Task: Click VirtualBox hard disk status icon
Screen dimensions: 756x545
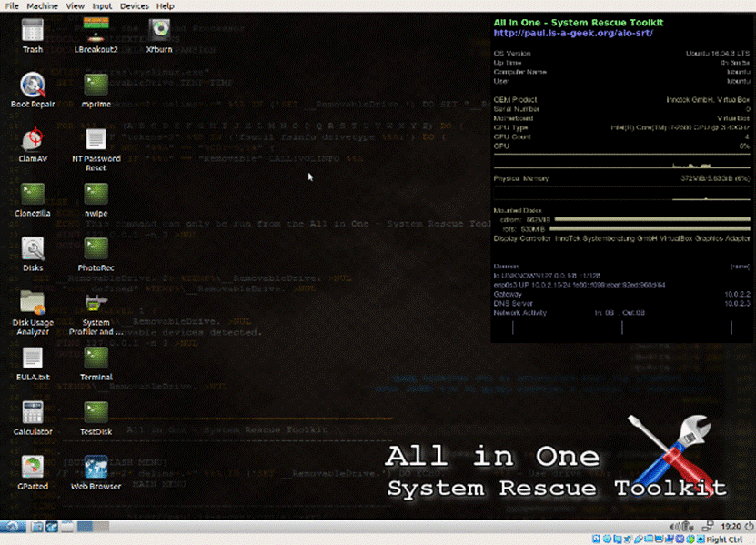Action: coord(597,539)
